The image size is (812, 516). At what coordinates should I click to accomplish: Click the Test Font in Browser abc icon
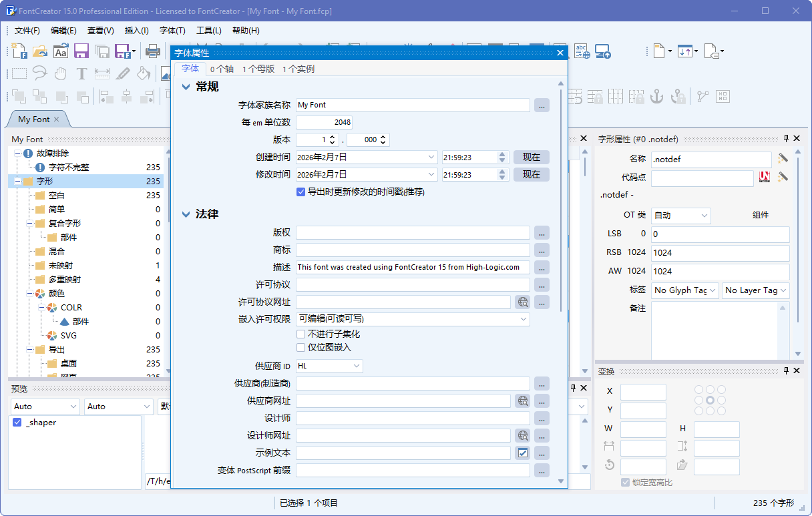click(x=581, y=51)
